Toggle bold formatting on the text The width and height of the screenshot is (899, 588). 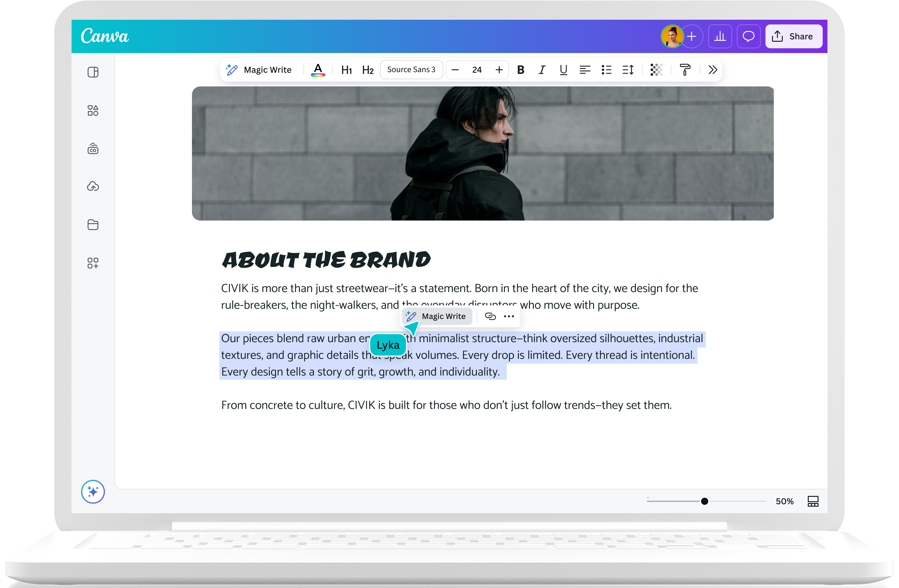520,69
